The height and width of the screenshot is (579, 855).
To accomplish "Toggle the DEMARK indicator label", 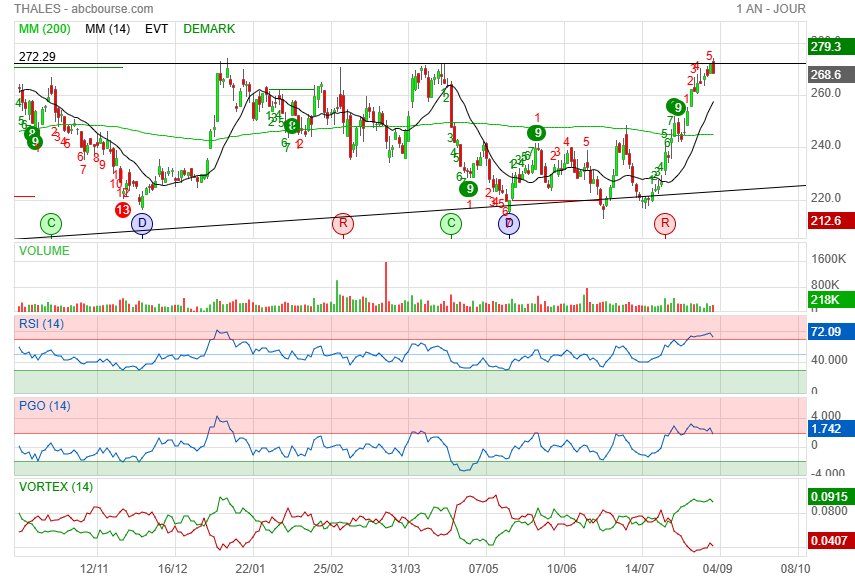I will point(209,29).
